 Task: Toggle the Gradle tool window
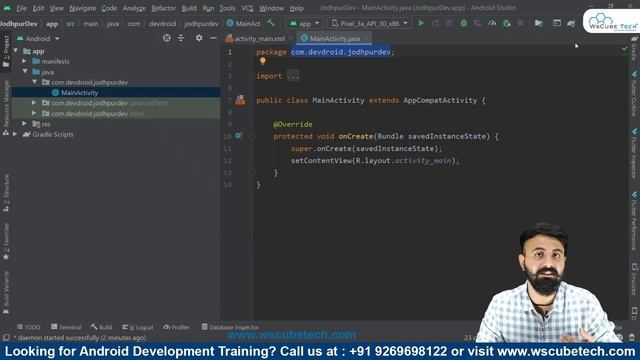[x=634, y=48]
